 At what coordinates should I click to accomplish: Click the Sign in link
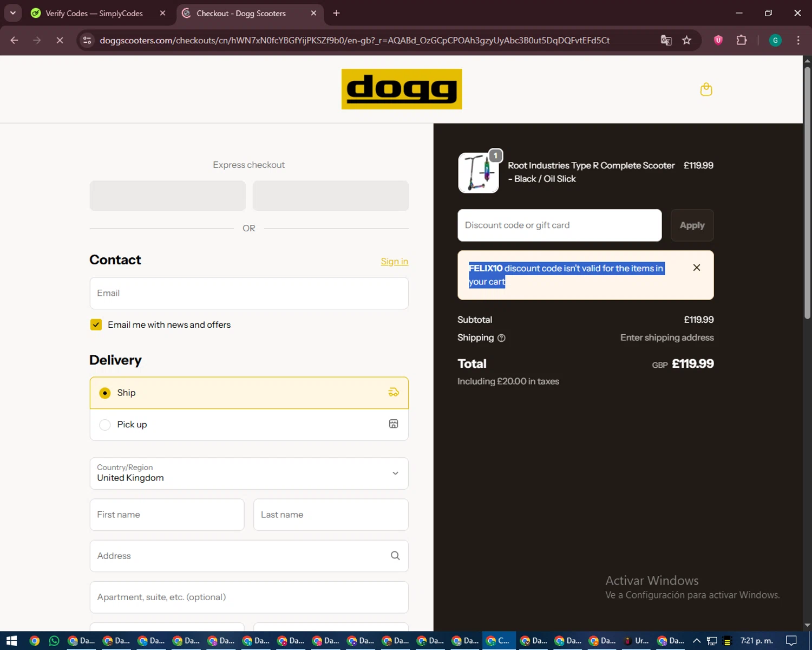coord(394,261)
